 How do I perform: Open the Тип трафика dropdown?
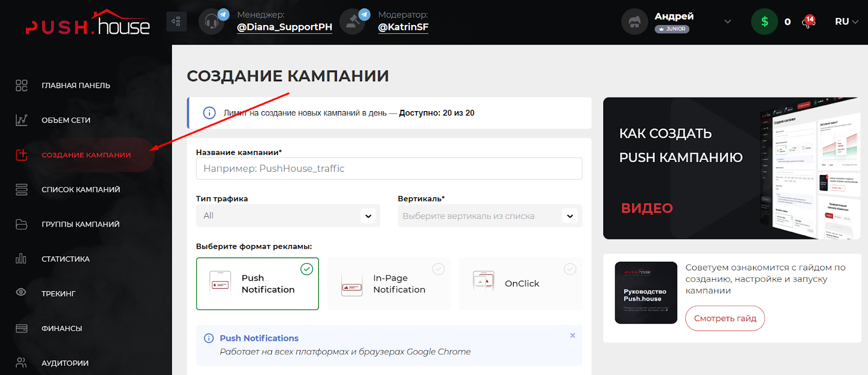[288, 216]
